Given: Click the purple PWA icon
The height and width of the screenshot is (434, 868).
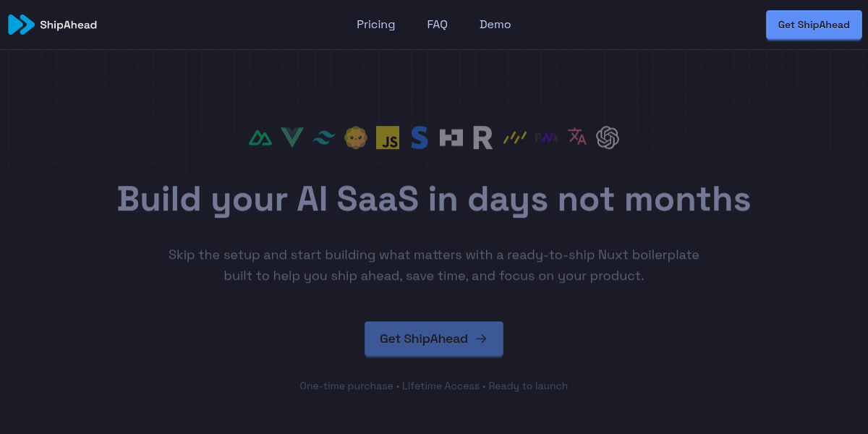Looking at the screenshot, I should coord(546,137).
